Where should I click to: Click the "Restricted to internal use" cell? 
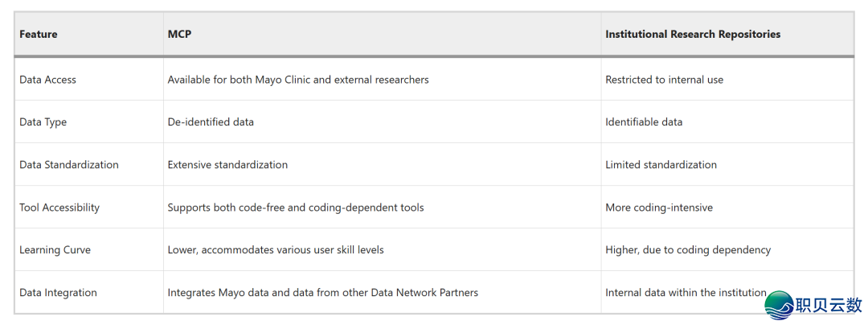(x=664, y=80)
